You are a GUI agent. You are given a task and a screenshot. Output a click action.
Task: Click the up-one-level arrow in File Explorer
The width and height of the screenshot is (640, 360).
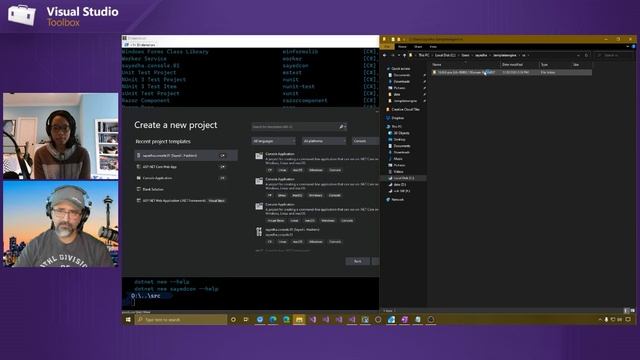404,55
